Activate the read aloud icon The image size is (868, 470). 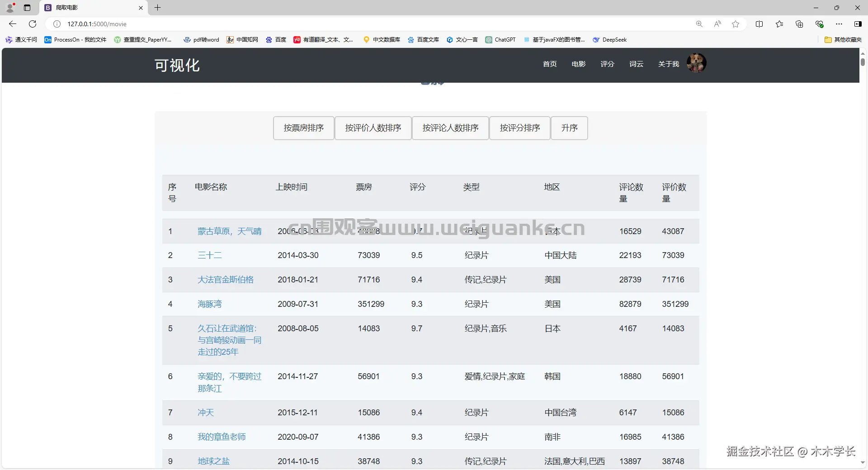click(x=717, y=24)
